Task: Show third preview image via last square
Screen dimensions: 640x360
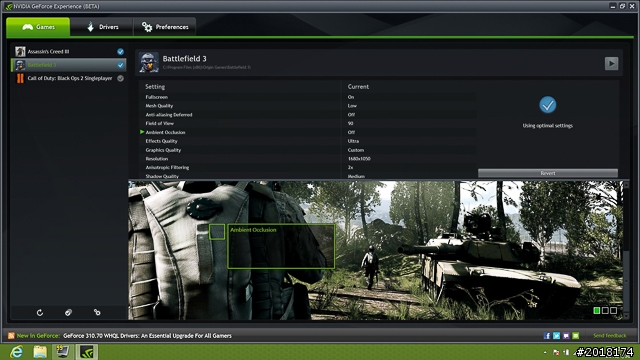Action: tap(613, 311)
